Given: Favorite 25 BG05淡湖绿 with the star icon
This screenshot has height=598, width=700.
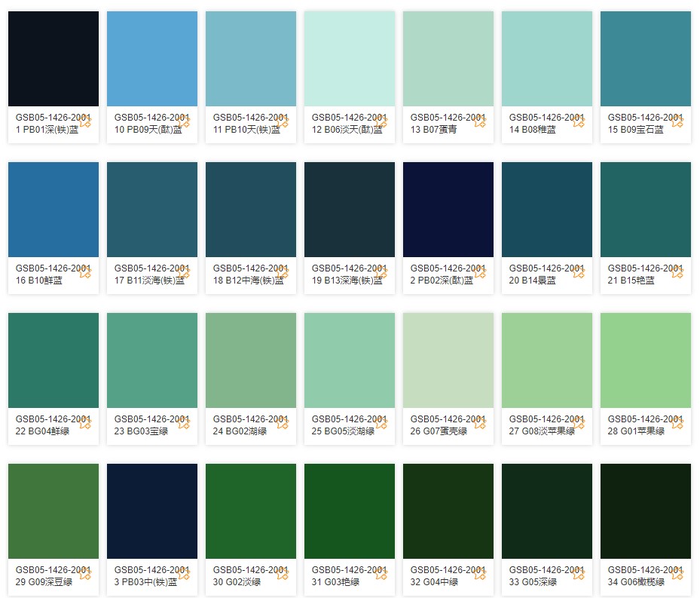Looking at the screenshot, I should point(381,424).
